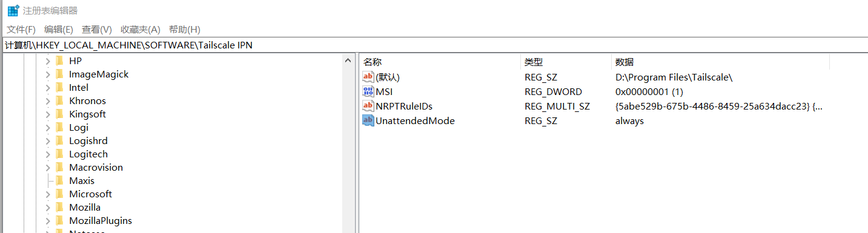Click the 'always' data cell
Image resolution: width=868 pixels, height=233 pixels.
point(629,120)
